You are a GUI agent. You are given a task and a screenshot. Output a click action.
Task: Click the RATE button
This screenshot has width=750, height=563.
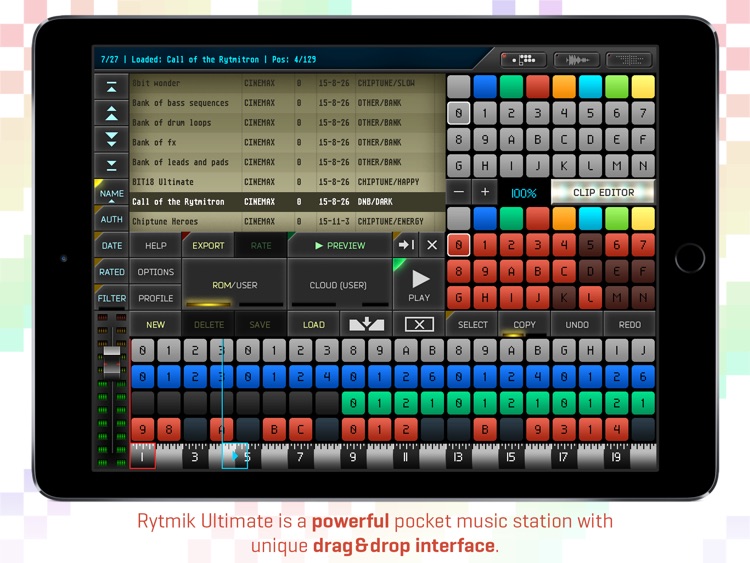261,245
